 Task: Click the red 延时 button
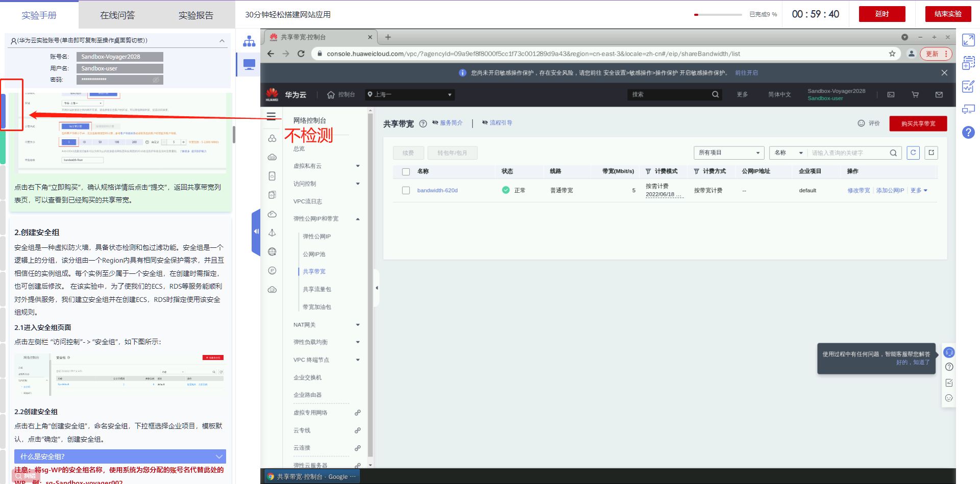point(882,14)
